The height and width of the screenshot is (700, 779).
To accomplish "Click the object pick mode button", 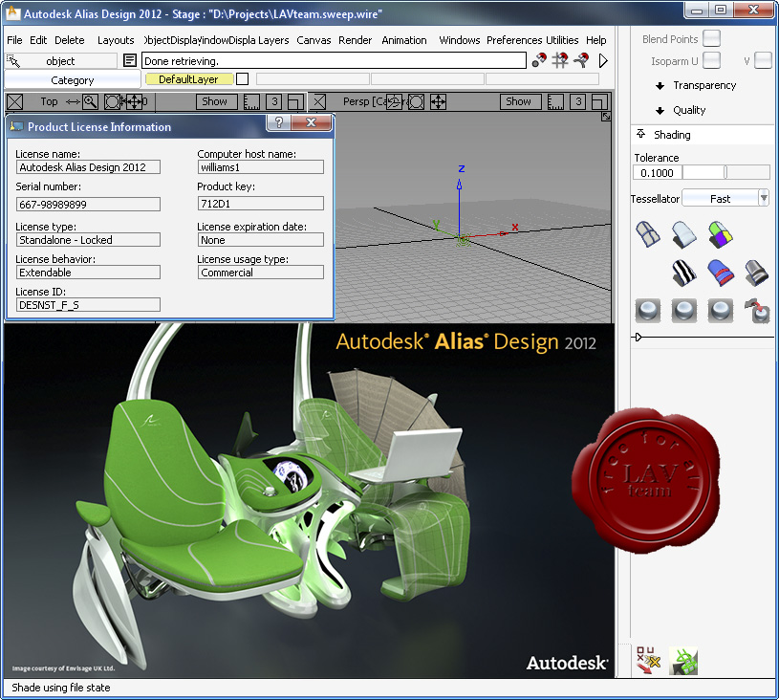I will tap(60, 61).
